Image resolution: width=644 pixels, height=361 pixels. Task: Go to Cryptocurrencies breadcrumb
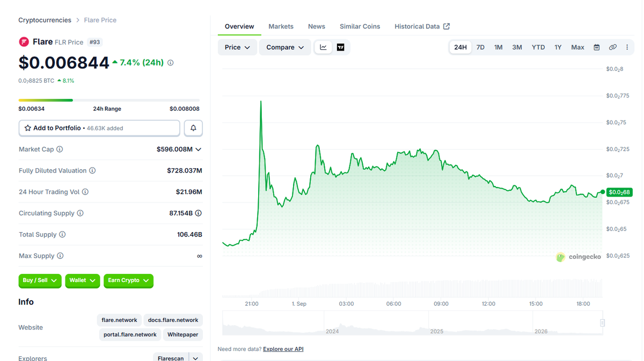45,20
